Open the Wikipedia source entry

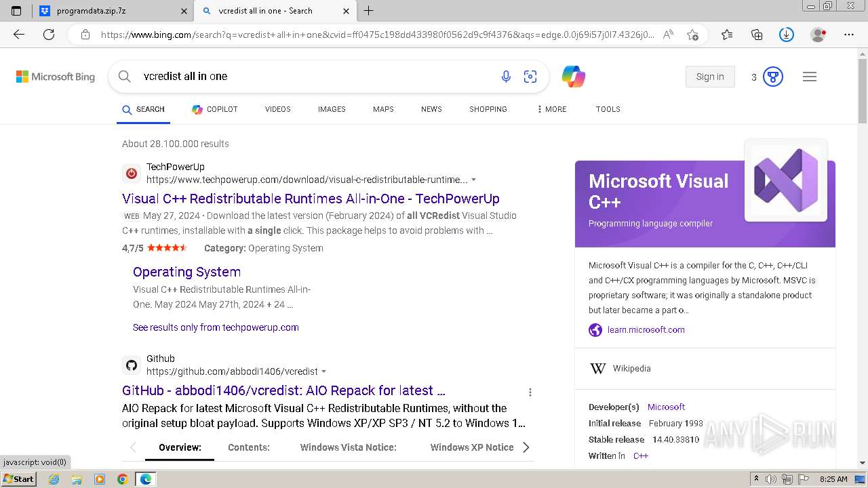click(x=631, y=369)
